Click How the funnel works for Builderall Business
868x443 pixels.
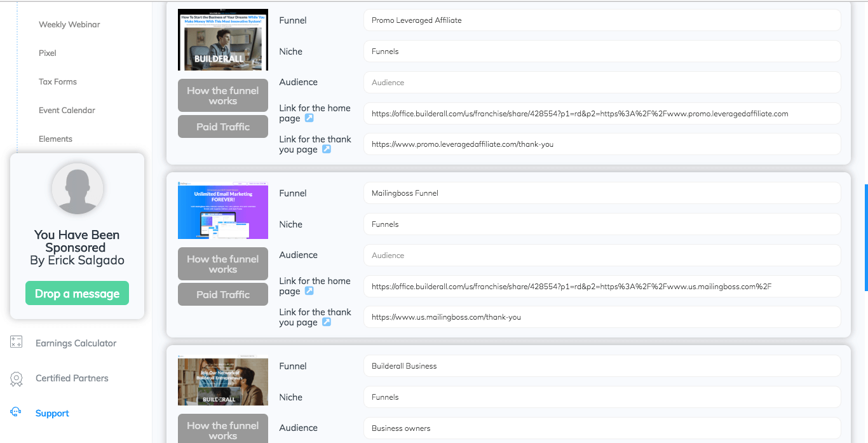click(x=223, y=428)
